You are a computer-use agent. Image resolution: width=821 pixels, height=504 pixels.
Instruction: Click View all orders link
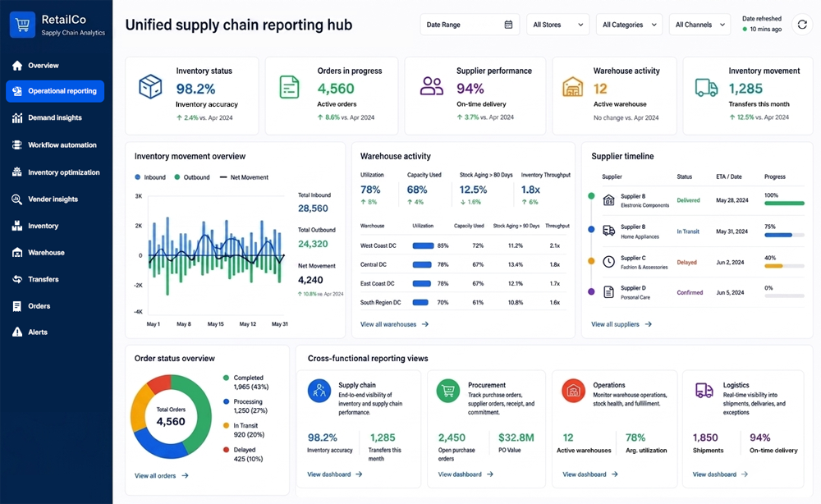point(161,476)
